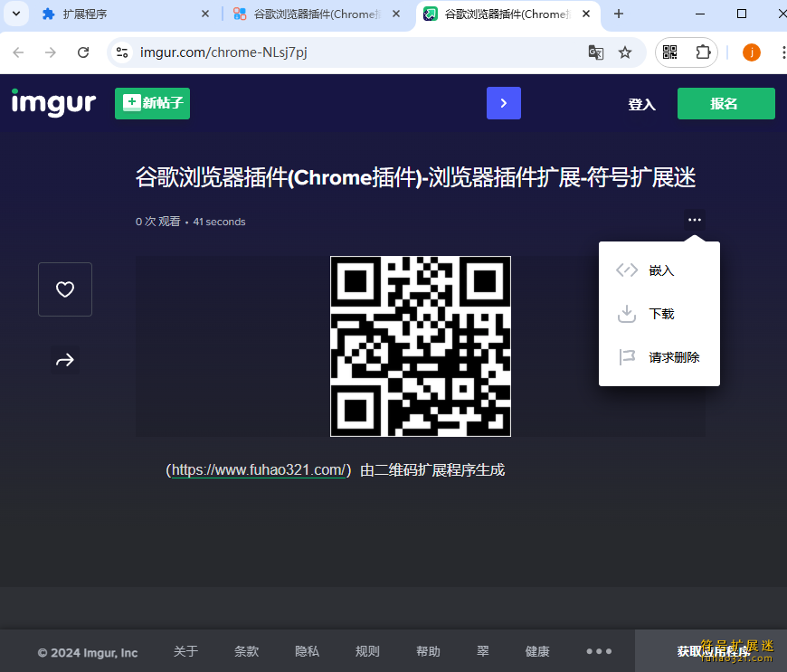Screen dimensions: 787x672
Task: Open the 登入 sign-in link
Action: 641,104
